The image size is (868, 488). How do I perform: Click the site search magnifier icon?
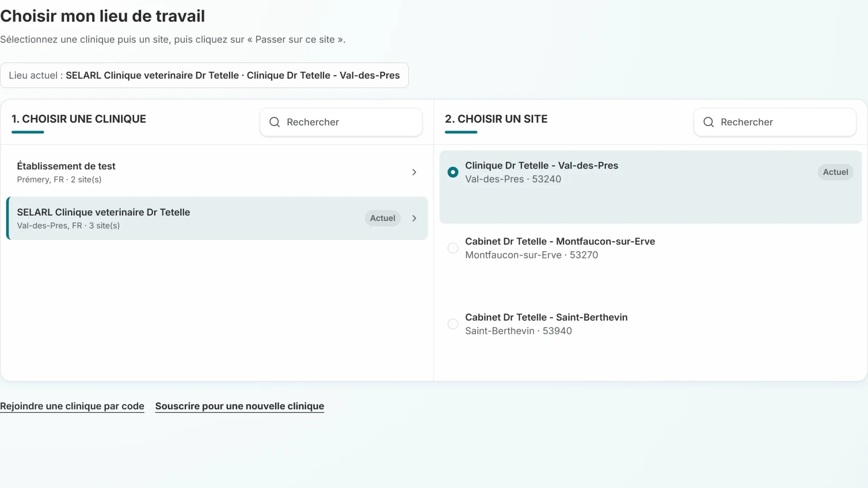(708, 122)
